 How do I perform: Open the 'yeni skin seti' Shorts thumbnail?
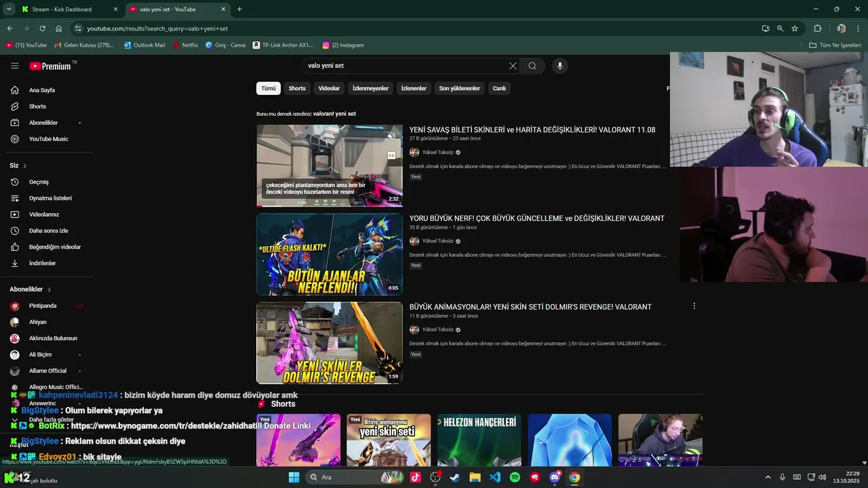(389, 440)
